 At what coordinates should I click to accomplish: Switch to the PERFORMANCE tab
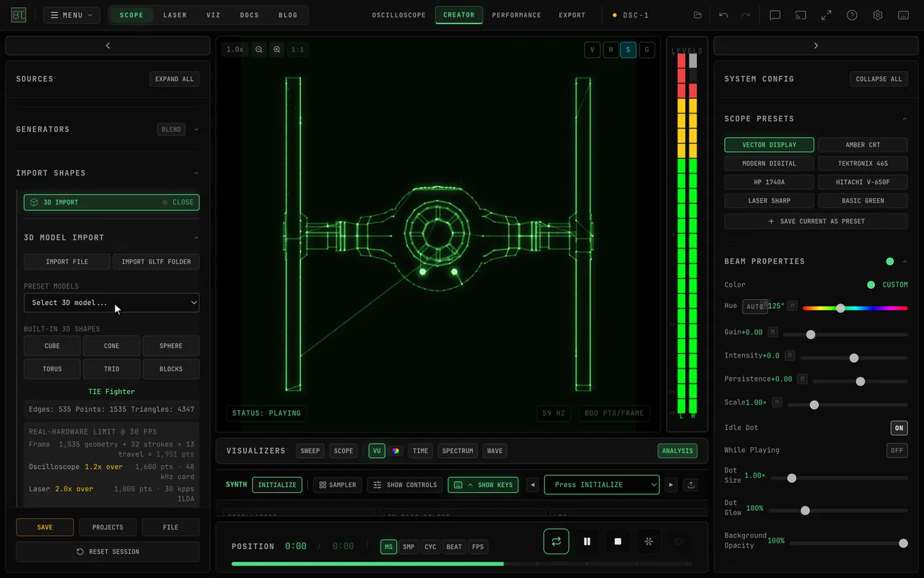click(516, 15)
